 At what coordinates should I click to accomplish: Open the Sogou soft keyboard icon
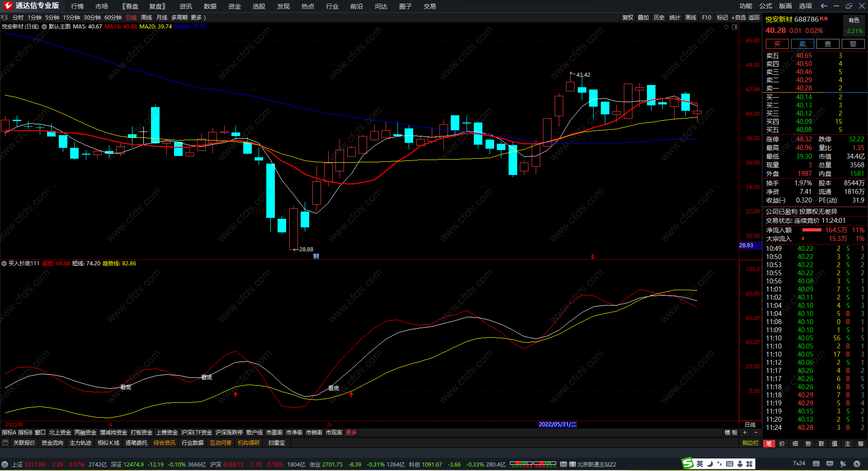[x=730, y=464]
